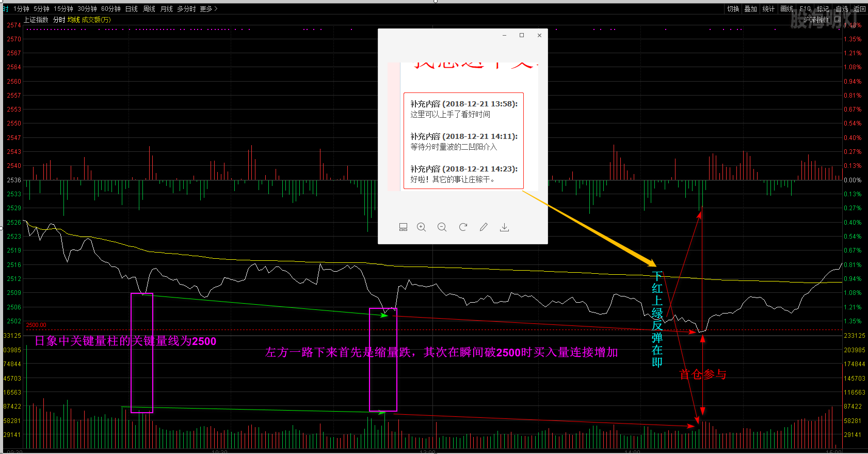The height and width of the screenshot is (454, 868).
Task: Download the image from the viewer
Action: tap(505, 227)
